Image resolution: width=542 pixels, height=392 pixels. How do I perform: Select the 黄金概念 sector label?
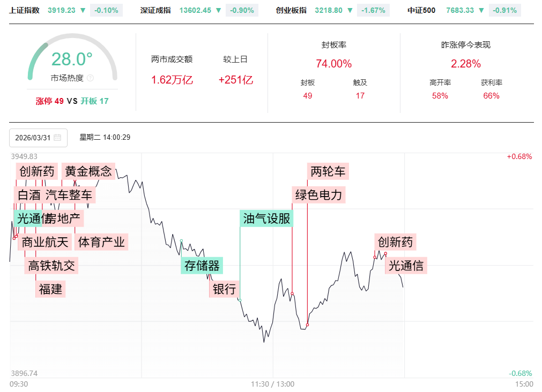[x=88, y=171]
